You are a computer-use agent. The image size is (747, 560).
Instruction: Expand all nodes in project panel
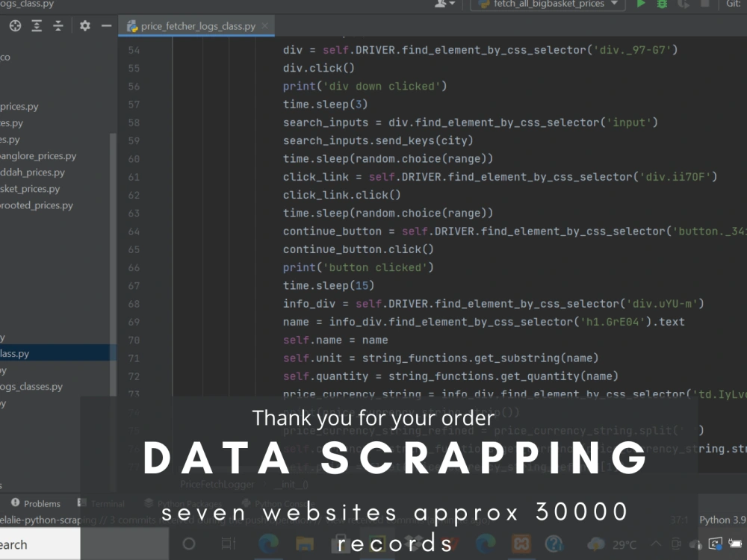coord(37,25)
